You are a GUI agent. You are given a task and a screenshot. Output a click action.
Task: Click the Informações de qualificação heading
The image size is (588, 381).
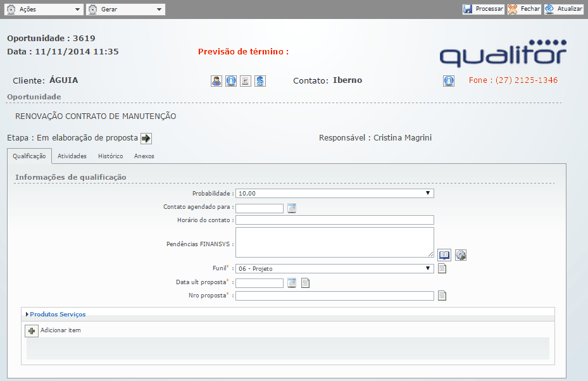click(70, 177)
